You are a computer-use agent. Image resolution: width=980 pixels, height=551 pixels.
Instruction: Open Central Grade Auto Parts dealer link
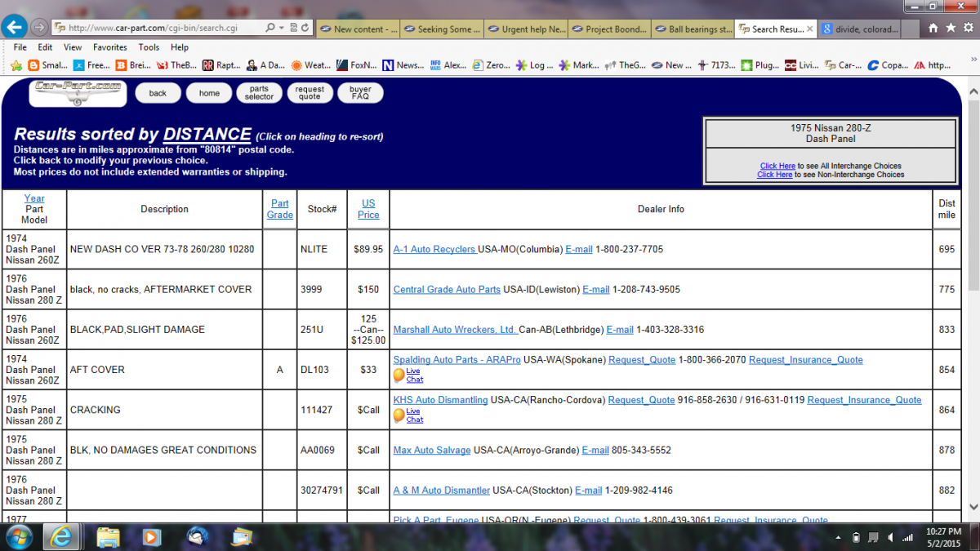coord(447,290)
